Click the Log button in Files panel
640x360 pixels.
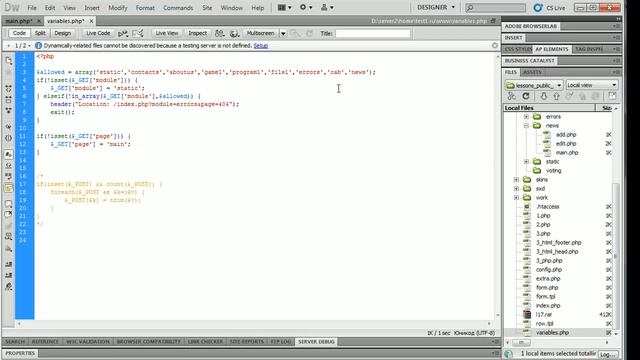[608, 354]
